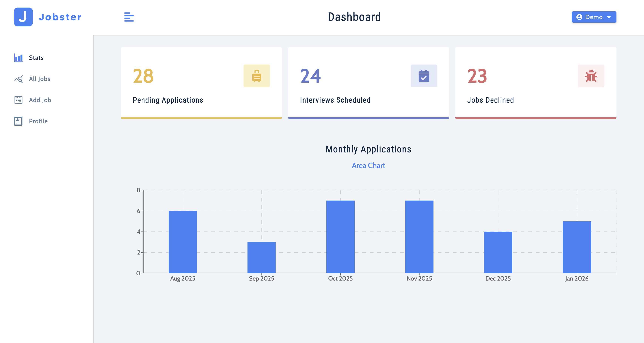Image resolution: width=644 pixels, height=343 pixels.
Task: Click the Jobster brand name text
Action: click(x=60, y=17)
